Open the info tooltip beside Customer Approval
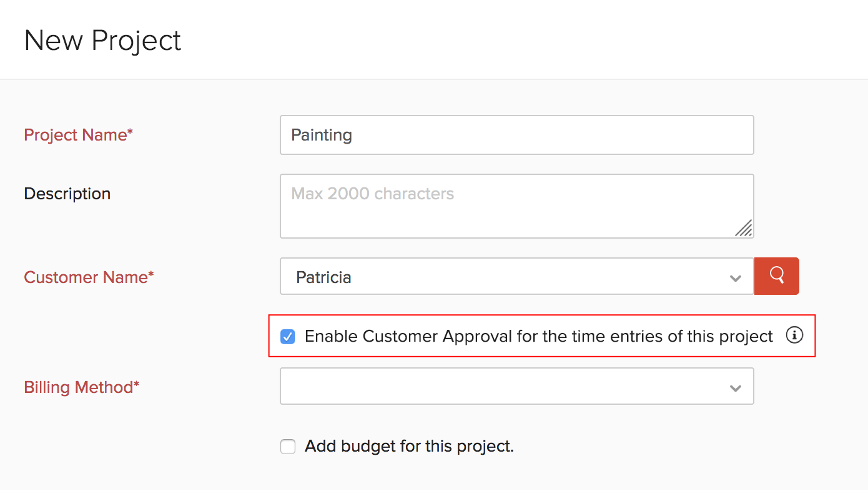Screen dimensions: 868x496 [x=794, y=335]
